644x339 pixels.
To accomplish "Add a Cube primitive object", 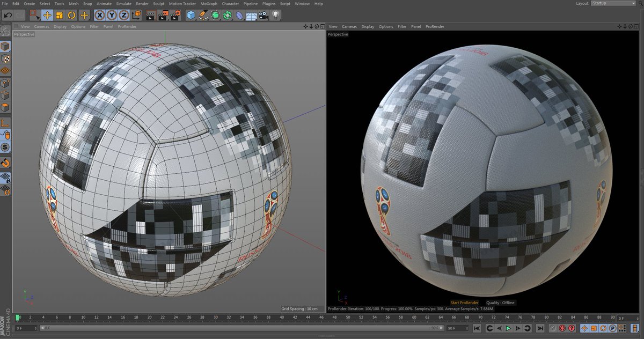I will pyautogui.click(x=191, y=15).
